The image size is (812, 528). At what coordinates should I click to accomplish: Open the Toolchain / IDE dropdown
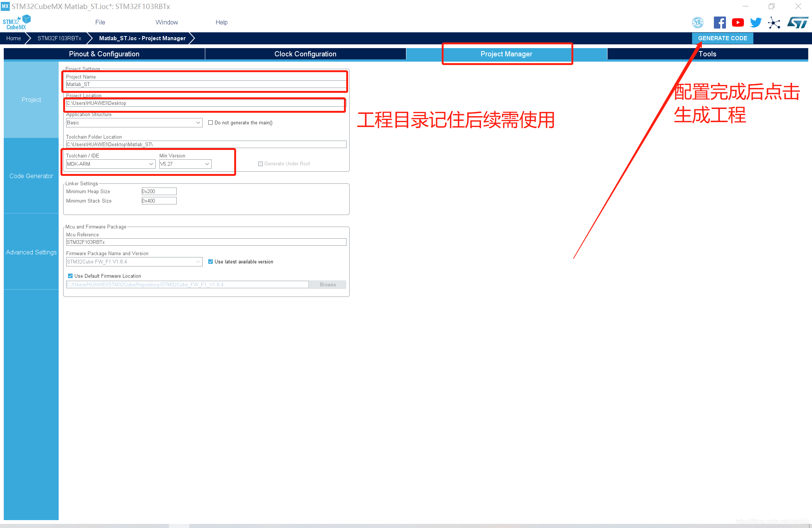click(111, 164)
